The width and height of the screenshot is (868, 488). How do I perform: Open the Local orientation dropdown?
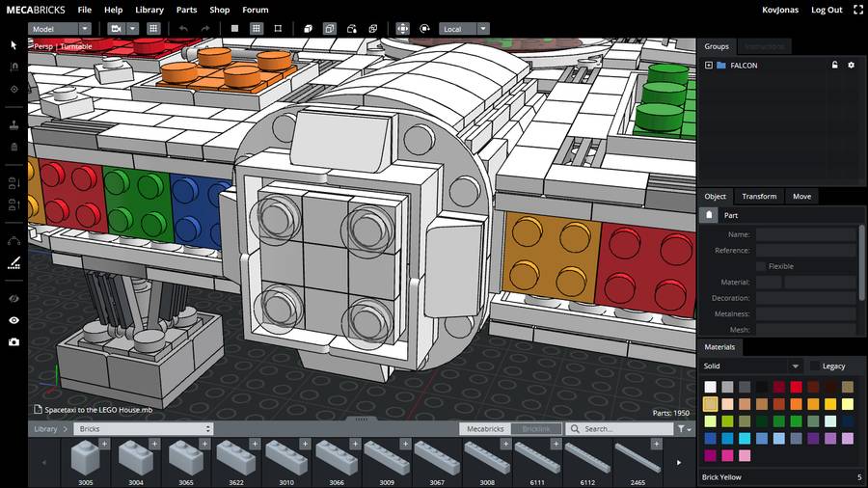pos(464,29)
